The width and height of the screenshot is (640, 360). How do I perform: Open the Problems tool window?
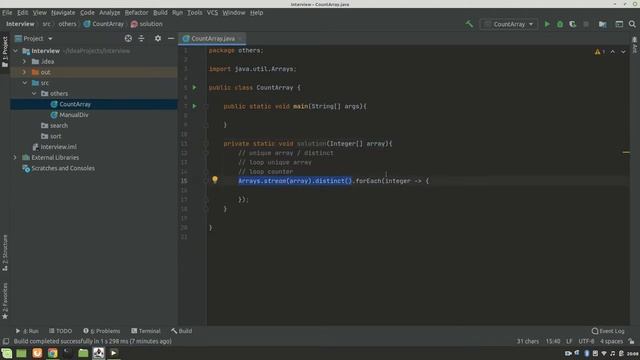(102, 331)
